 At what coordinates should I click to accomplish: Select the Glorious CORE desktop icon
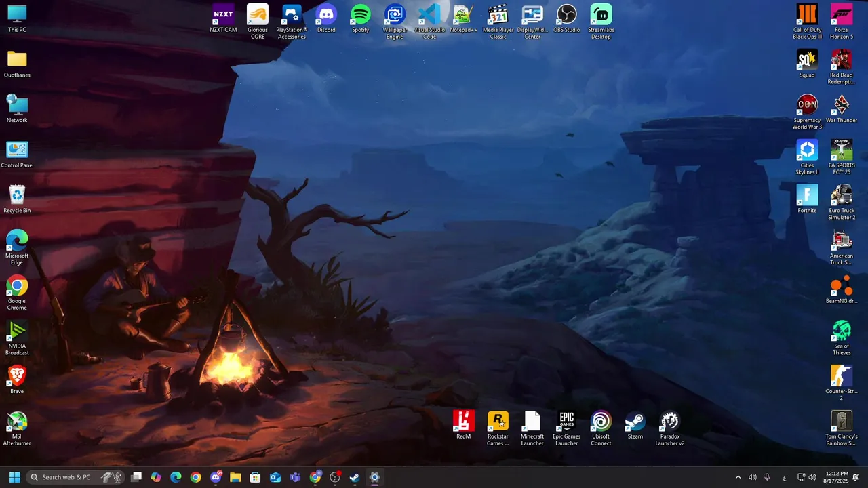258,22
